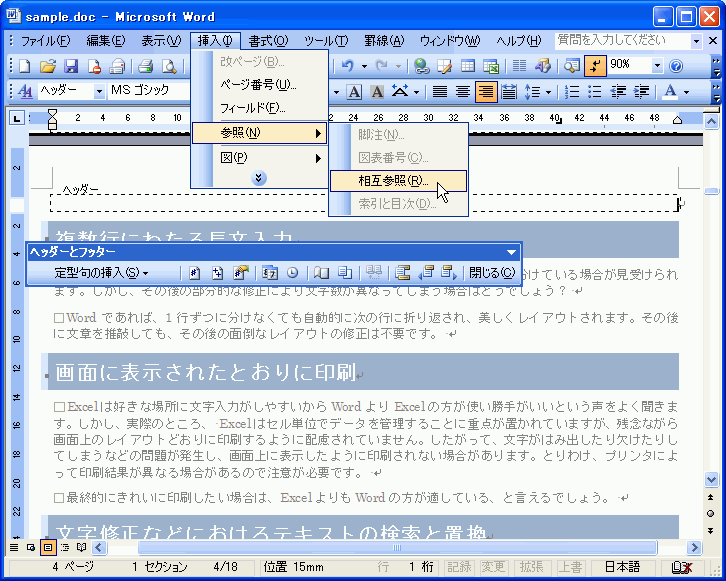Toggle numbered list formatting
726x581 pixels.
point(572,92)
